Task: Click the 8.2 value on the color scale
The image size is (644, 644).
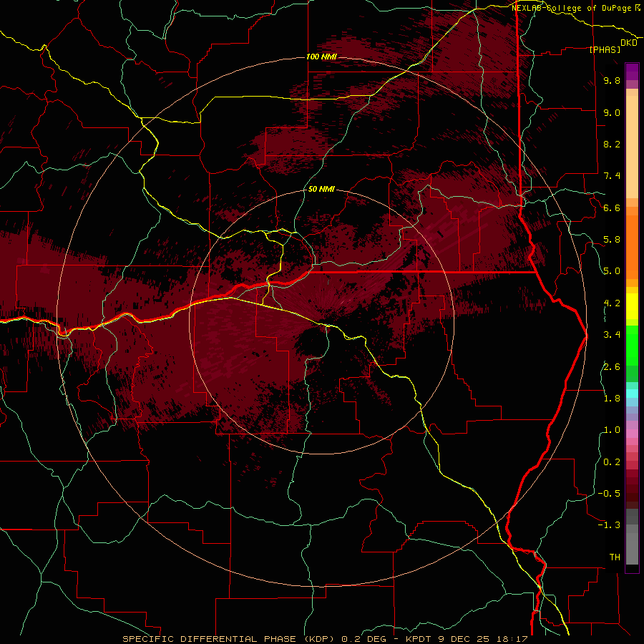Action: point(612,144)
